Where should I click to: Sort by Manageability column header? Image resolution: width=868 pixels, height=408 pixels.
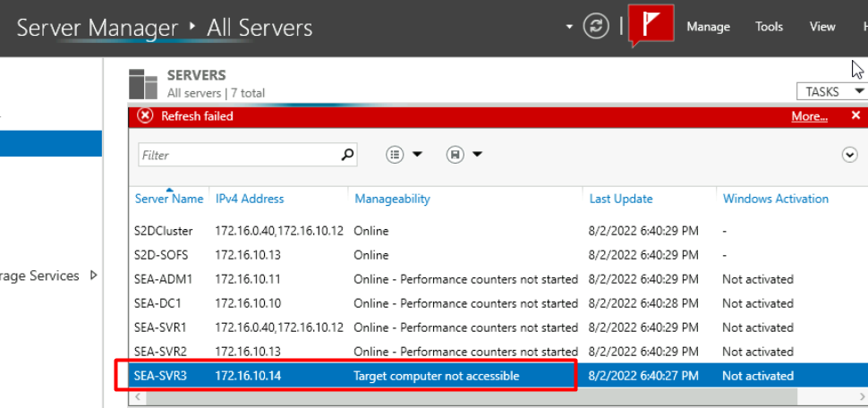(393, 199)
